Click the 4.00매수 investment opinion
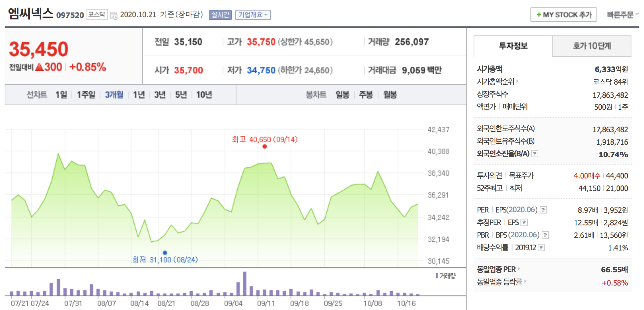The width and height of the screenshot is (644, 310). coord(587,176)
